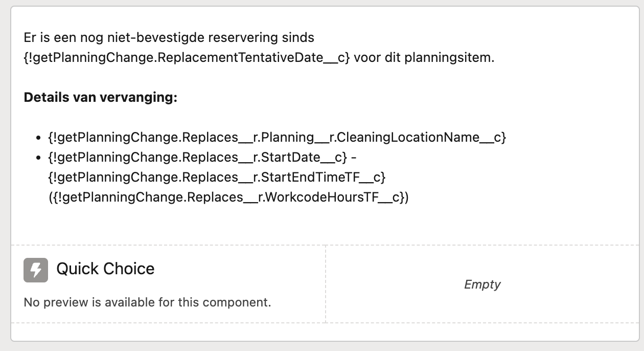Viewport: 644px width, 351px height.
Task: Click the text 'voor dit planningsitem.'
Action: [x=424, y=57]
